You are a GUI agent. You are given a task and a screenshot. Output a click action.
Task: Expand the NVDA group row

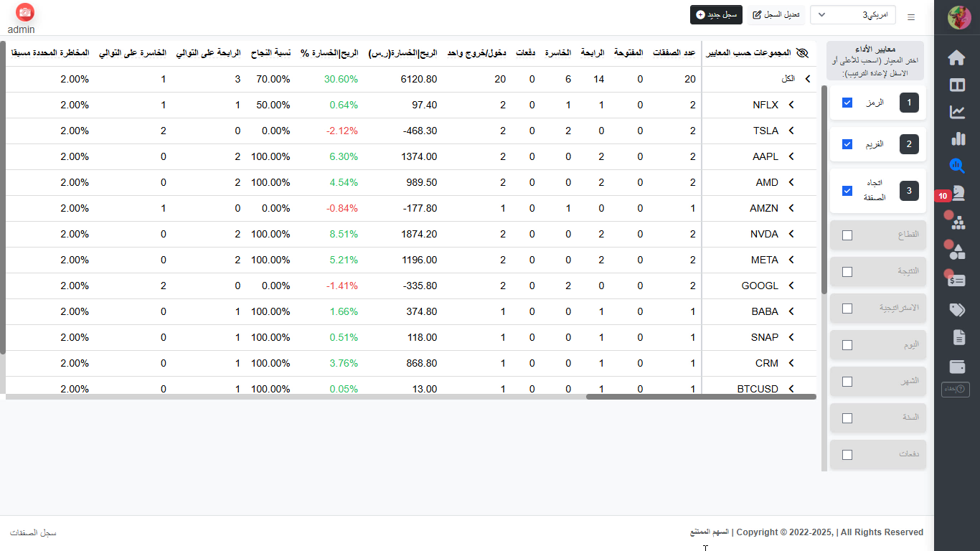(x=792, y=234)
